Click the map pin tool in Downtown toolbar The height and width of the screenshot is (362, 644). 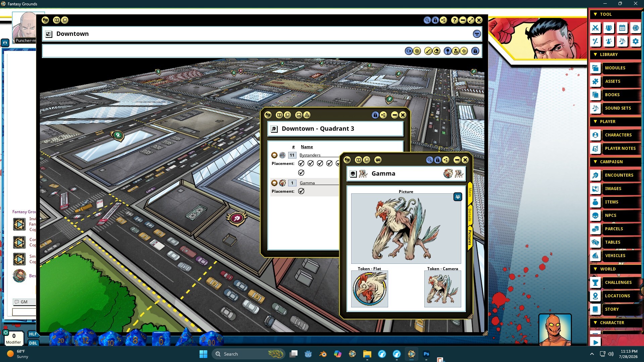click(x=447, y=51)
